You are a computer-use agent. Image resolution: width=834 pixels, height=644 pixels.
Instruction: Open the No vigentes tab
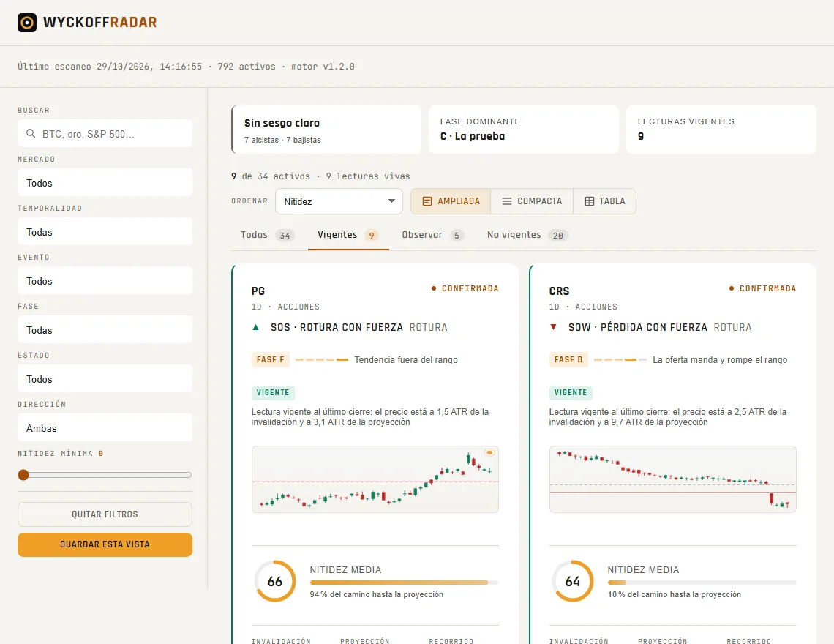click(x=527, y=235)
